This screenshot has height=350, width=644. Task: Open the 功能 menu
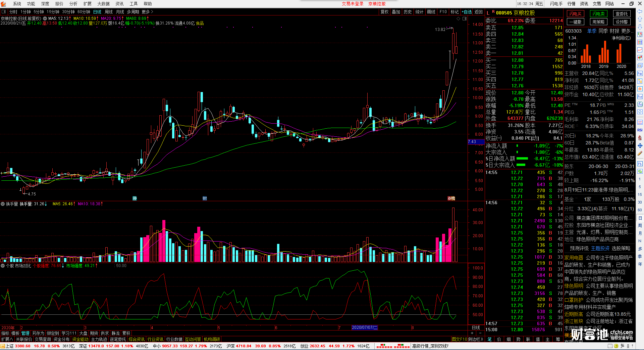(x=31, y=4)
